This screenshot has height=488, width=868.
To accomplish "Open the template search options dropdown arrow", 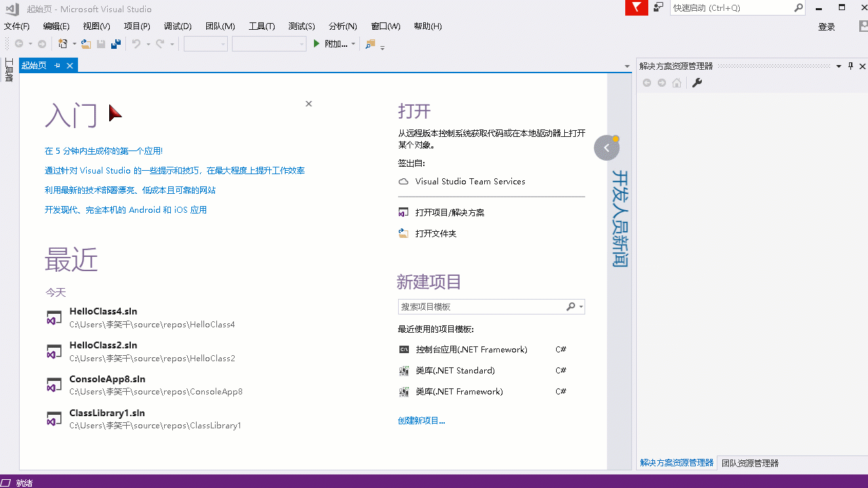I will 581,307.
